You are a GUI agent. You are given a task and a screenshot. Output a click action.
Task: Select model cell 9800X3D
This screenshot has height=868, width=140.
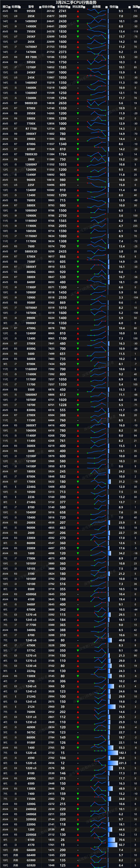click(x=31, y=103)
